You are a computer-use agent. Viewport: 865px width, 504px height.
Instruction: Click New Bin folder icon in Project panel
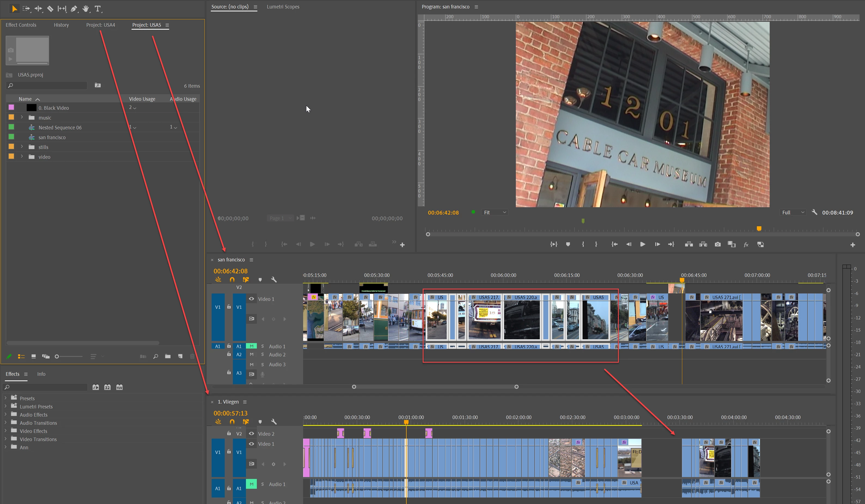167,356
